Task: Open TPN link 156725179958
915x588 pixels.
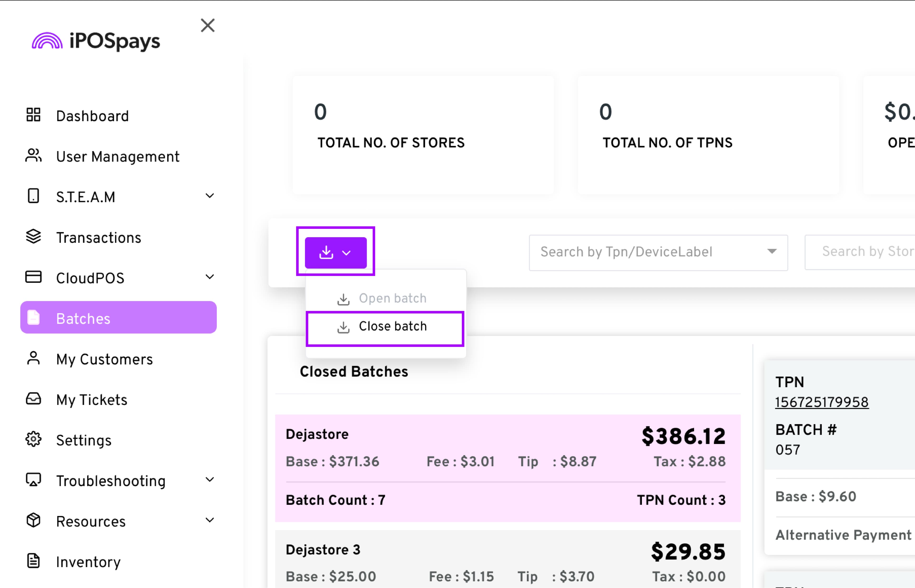Action: [822, 402]
